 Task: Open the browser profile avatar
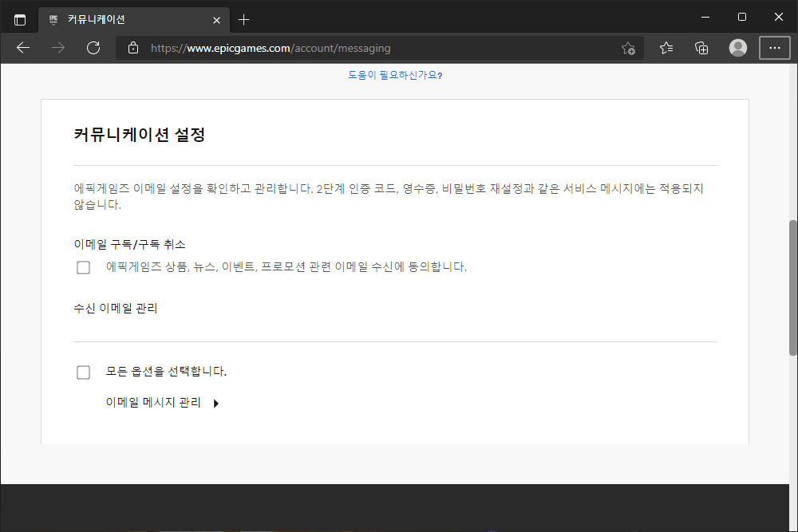738,48
